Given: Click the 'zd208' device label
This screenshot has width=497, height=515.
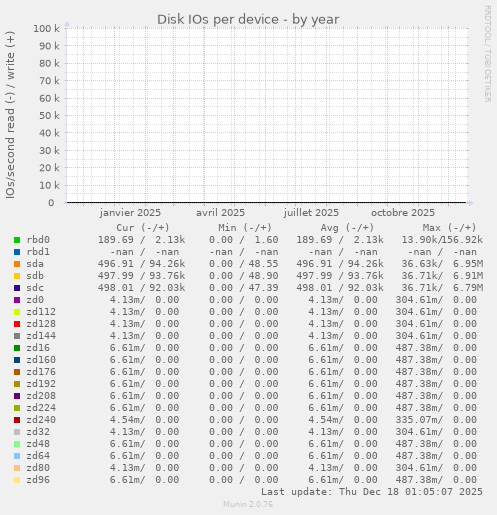Looking at the screenshot, I should tap(41, 396).
